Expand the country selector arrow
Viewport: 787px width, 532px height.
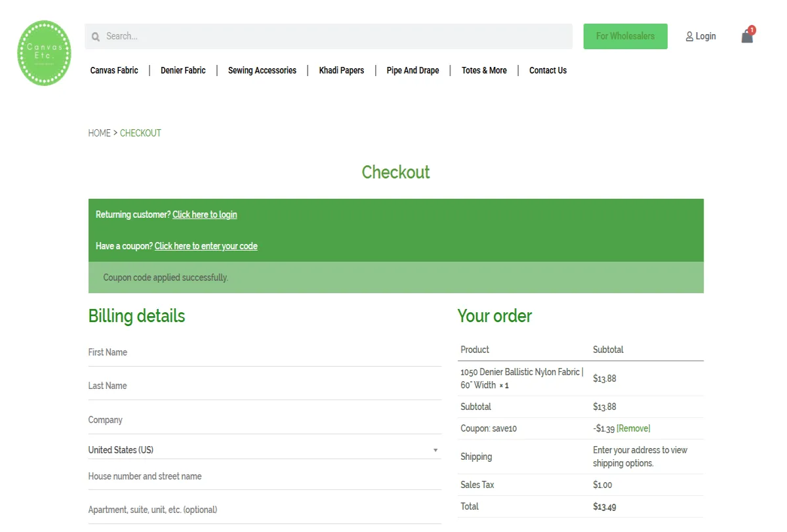pyautogui.click(x=435, y=450)
